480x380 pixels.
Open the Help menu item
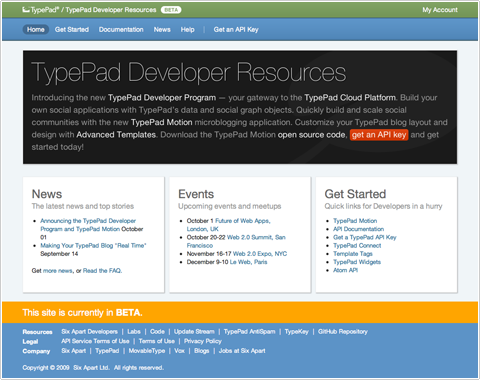click(x=188, y=29)
